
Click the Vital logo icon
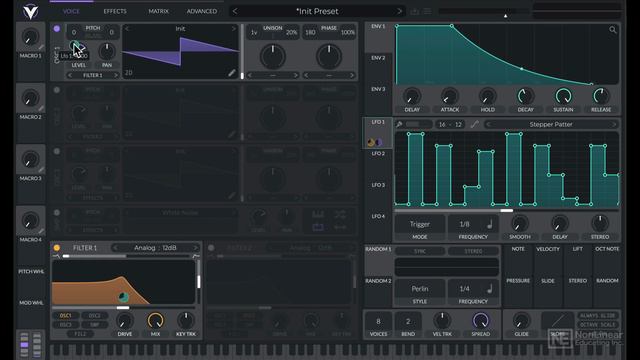[x=30, y=11]
